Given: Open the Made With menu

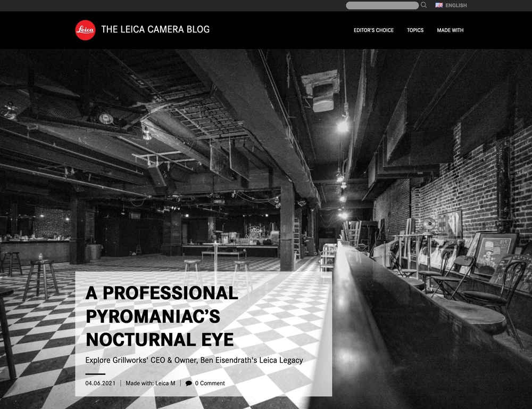Looking at the screenshot, I should [x=450, y=30].
